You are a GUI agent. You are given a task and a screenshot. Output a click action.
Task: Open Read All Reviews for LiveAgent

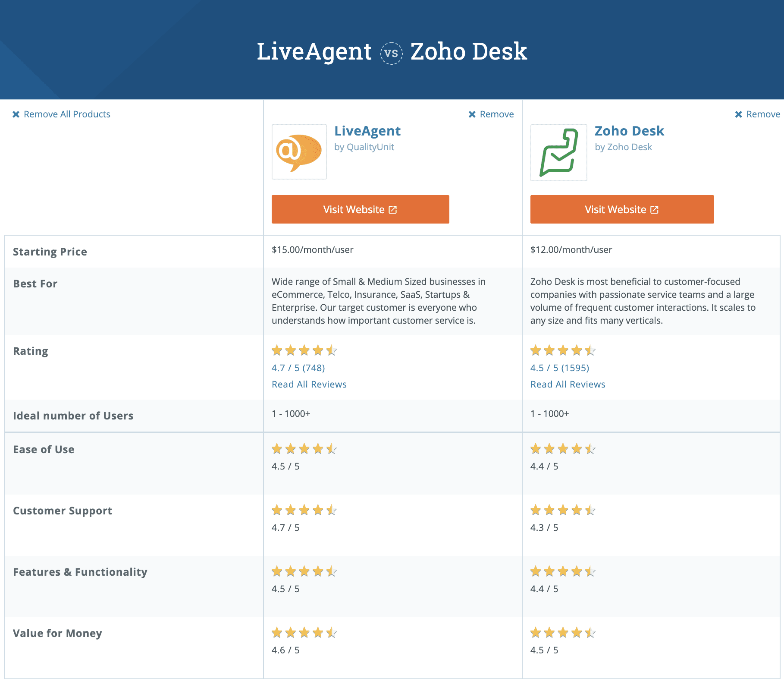point(309,384)
